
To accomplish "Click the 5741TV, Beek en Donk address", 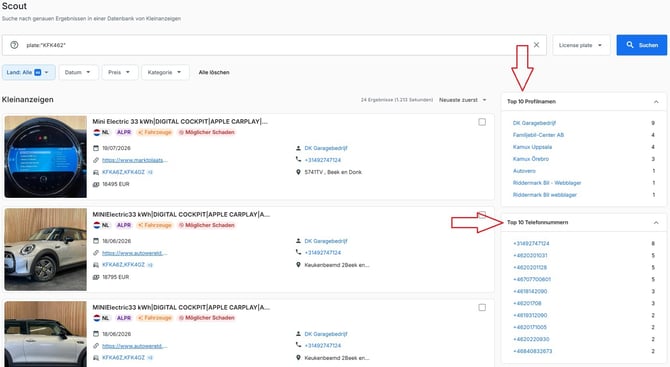I will coord(333,172).
